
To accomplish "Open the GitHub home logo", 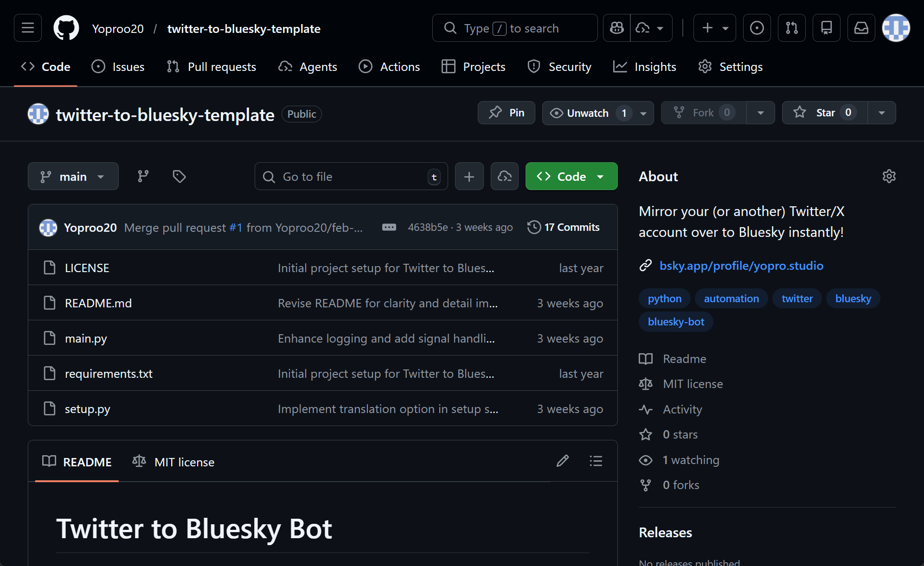I will pyautogui.click(x=66, y=28).
